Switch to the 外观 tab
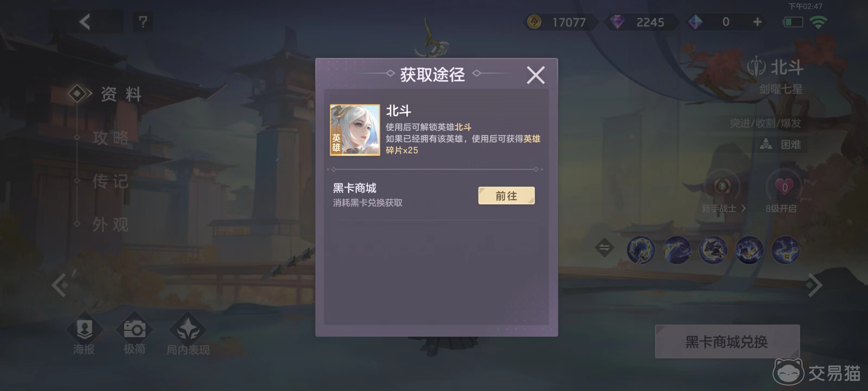The image size is (868, 391). (110, 225)
